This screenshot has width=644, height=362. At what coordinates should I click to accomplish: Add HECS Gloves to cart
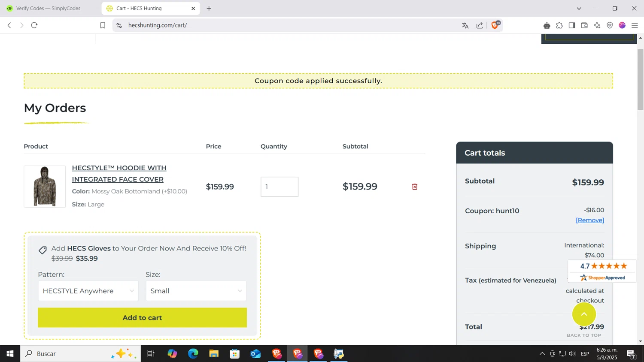click(142, 318)
